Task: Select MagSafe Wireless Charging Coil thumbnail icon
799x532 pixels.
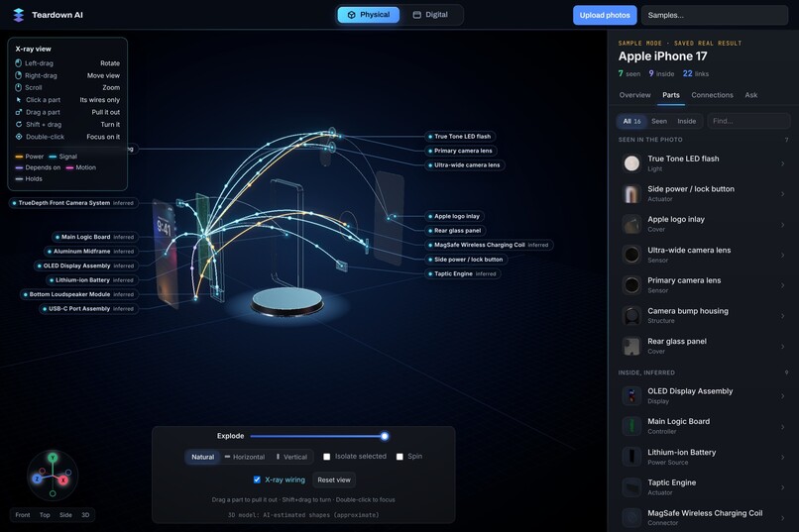Action: click(x=631, y=518)
